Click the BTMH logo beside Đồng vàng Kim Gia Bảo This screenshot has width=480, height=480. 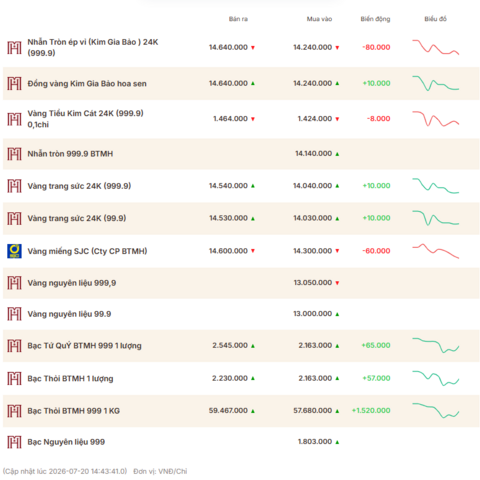(x=14, y=84)
